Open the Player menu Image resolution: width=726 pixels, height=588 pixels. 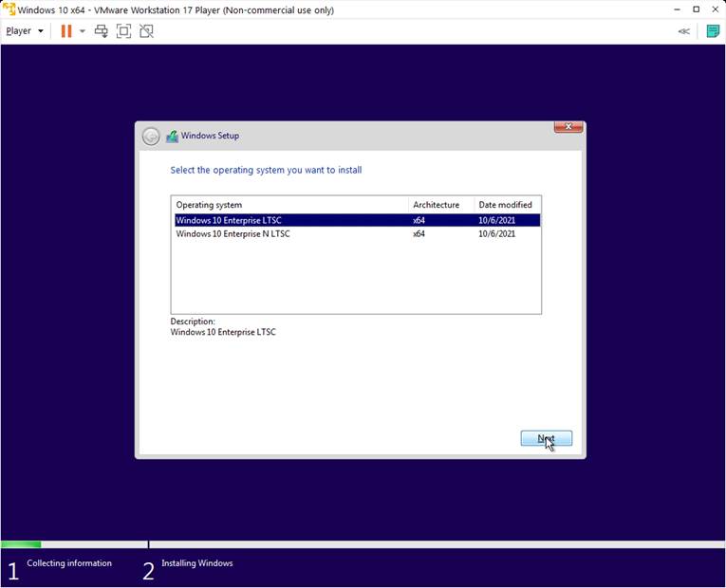coord(24,31)
